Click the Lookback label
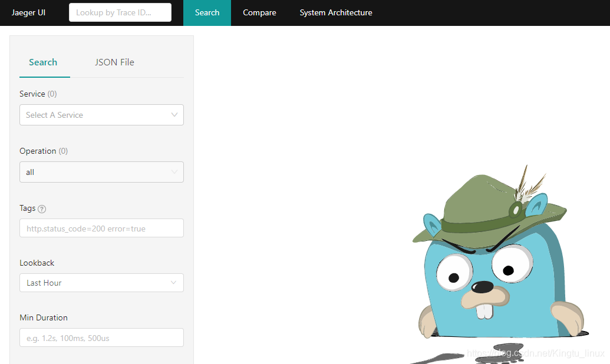This screenshot has height=364, width=610. point(37,263)
